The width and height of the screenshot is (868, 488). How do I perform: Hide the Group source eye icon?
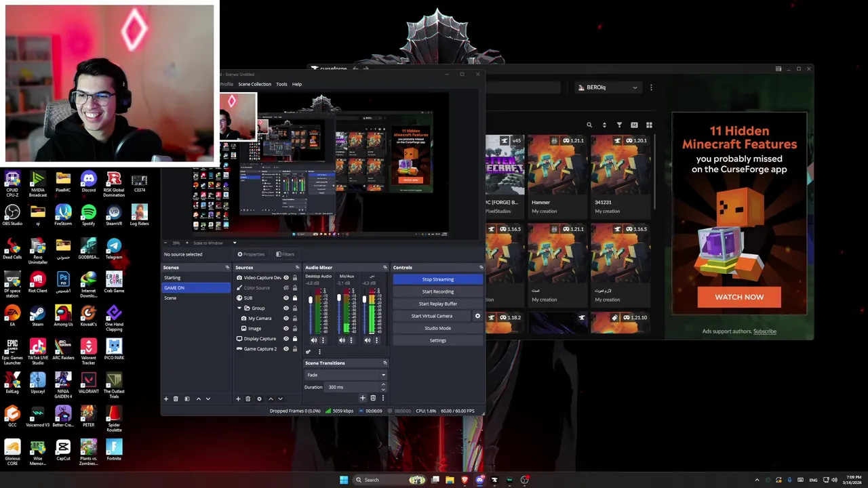(286, 308)
